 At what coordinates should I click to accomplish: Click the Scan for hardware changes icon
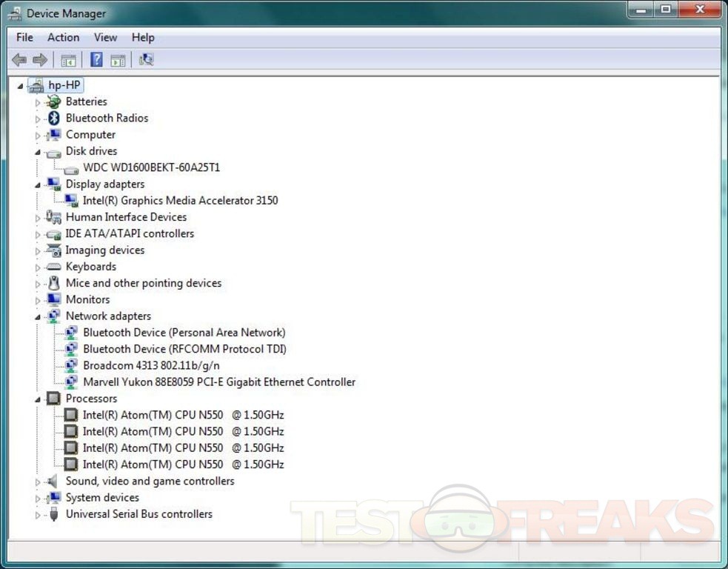(146, 60)
